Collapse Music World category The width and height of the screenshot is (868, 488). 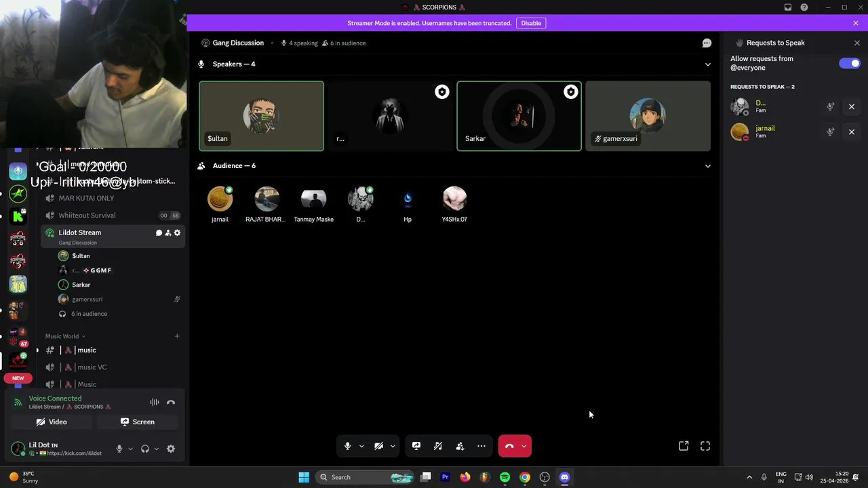click(65, 336)
